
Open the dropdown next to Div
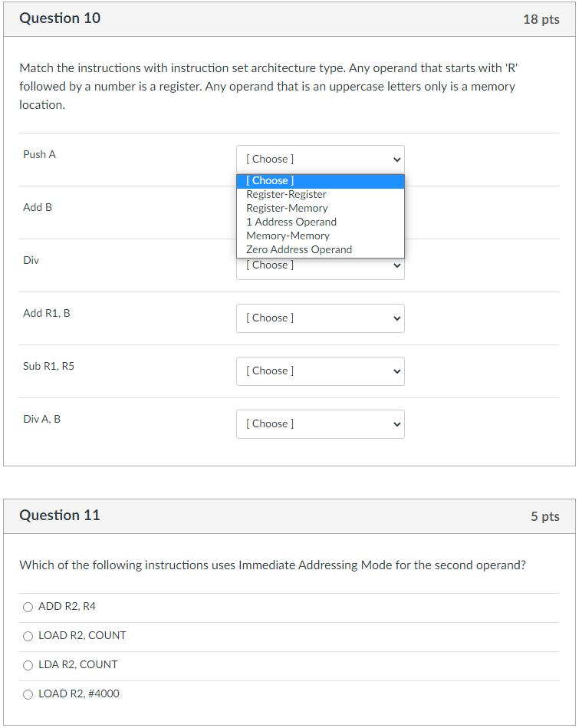pyautogui.click(x=320, y=265)
